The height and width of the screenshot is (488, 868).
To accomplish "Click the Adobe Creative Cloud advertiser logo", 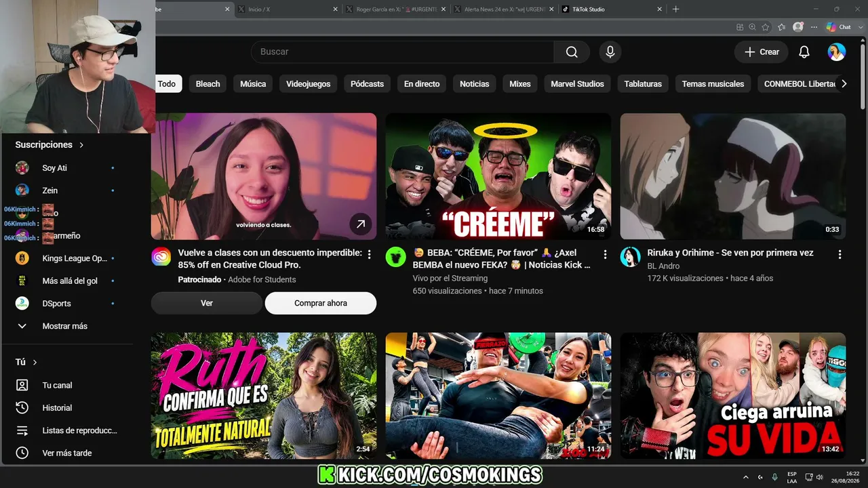I will (x=161, y=257).
